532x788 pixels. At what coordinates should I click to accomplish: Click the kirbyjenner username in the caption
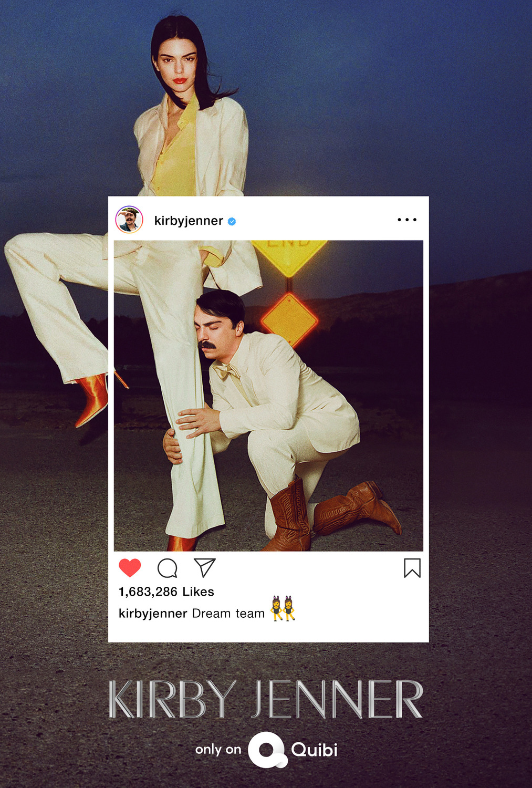coord(153,613)
